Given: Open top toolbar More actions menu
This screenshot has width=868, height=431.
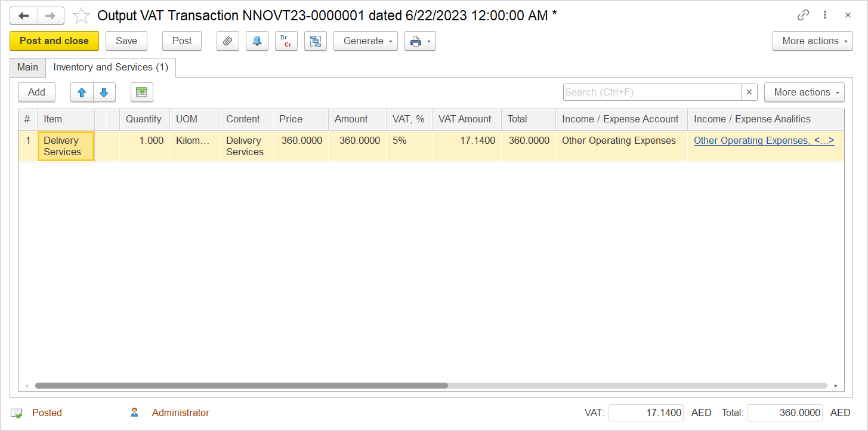Looking at the screenshot, I should 813,41.
